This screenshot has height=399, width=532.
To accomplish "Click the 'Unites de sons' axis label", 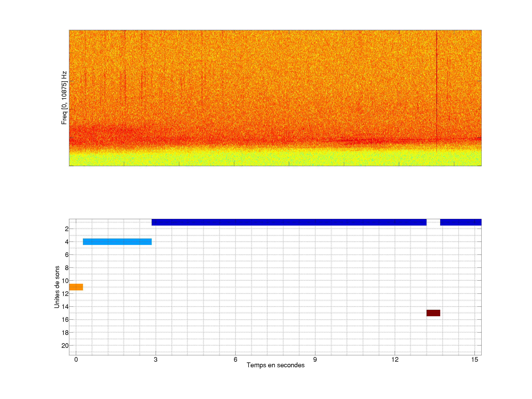I will [x=57, y=287].
